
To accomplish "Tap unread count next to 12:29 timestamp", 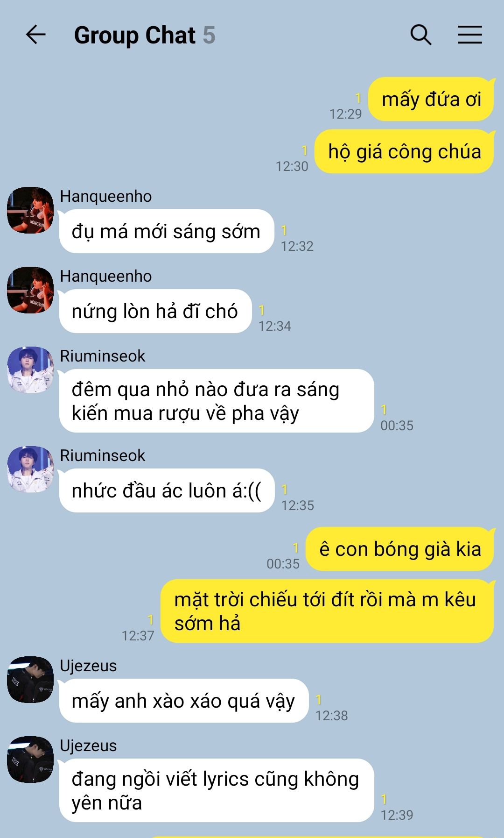I will click(x=358, y=98).
